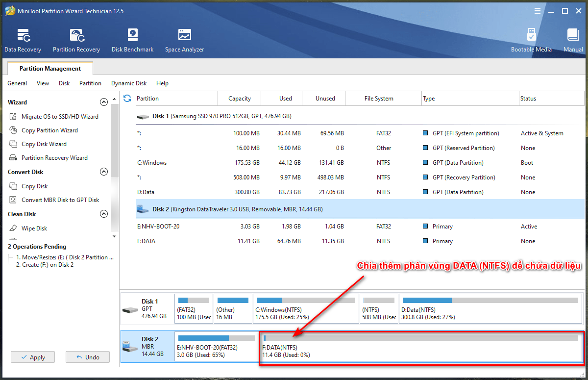Select the C:Windows partition row

point(360,163)
